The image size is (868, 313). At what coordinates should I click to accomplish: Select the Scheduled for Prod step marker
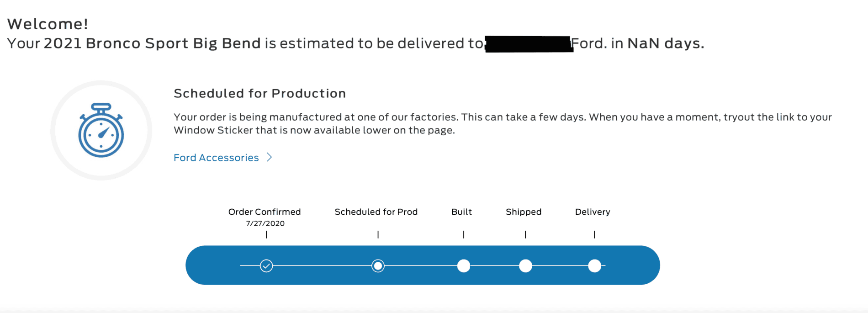coord(378,265)
